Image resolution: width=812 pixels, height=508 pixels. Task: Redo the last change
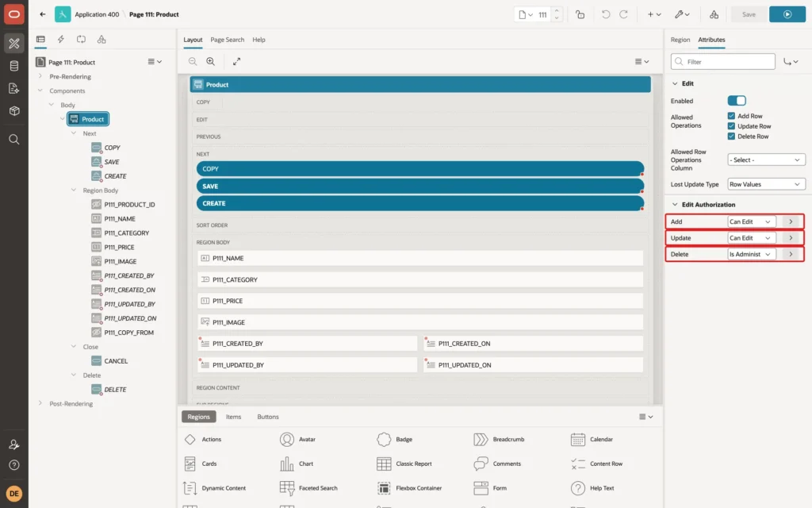623,14
